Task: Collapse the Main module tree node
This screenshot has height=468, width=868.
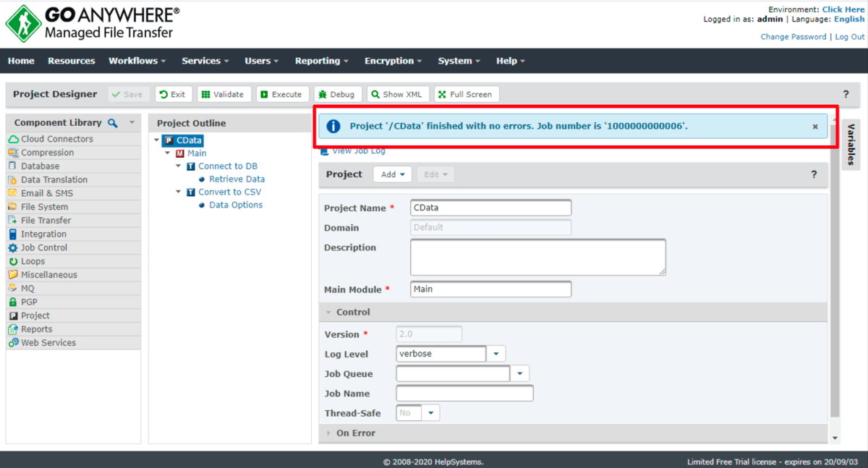Action: (x=168, y=153)
